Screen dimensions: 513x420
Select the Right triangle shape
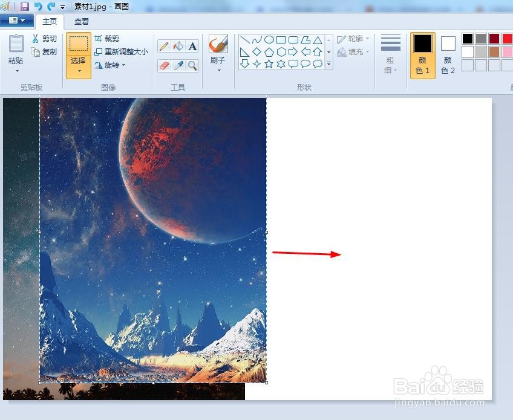click(245, 52)
